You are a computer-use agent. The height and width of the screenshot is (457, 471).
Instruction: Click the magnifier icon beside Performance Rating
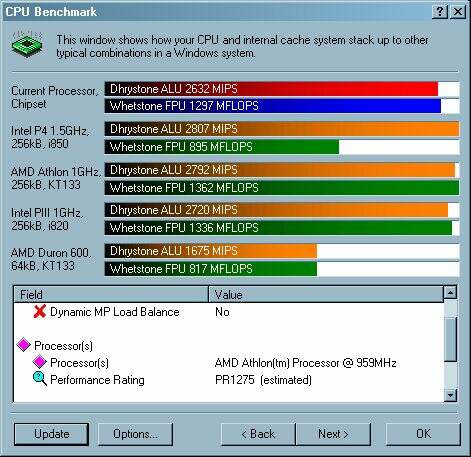pyautogui.click(x=40, y=379)
